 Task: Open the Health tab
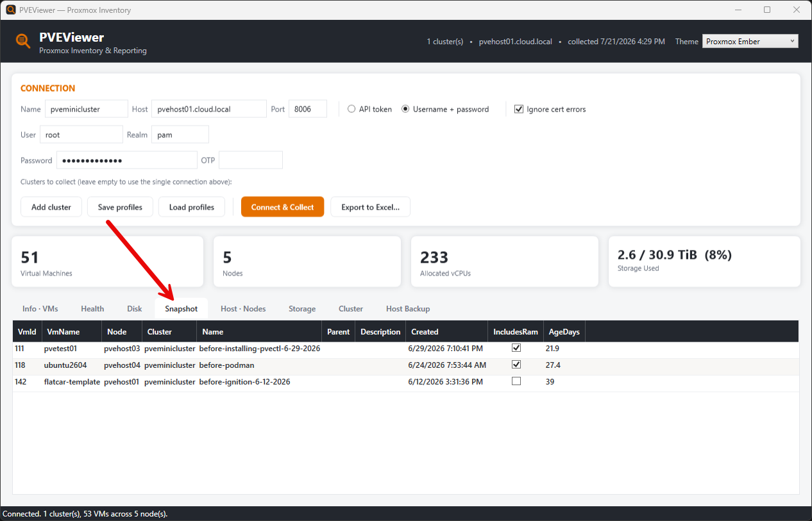coord(92,309)
